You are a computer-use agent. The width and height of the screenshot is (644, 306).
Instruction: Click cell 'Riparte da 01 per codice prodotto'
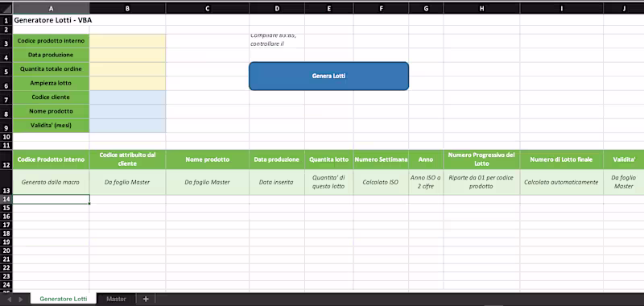point(481,182)
